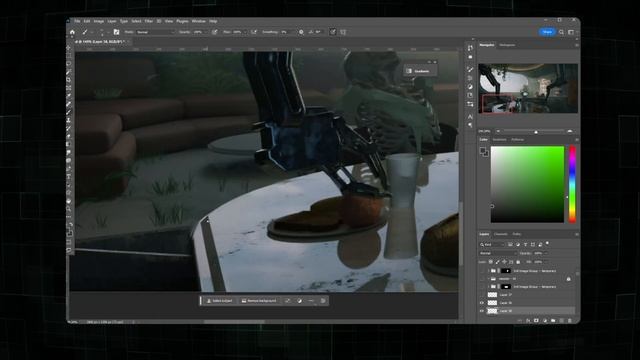Open the Character panel 'A' icon
Viewport: 640px width, 360px height.
coord(470,117)
